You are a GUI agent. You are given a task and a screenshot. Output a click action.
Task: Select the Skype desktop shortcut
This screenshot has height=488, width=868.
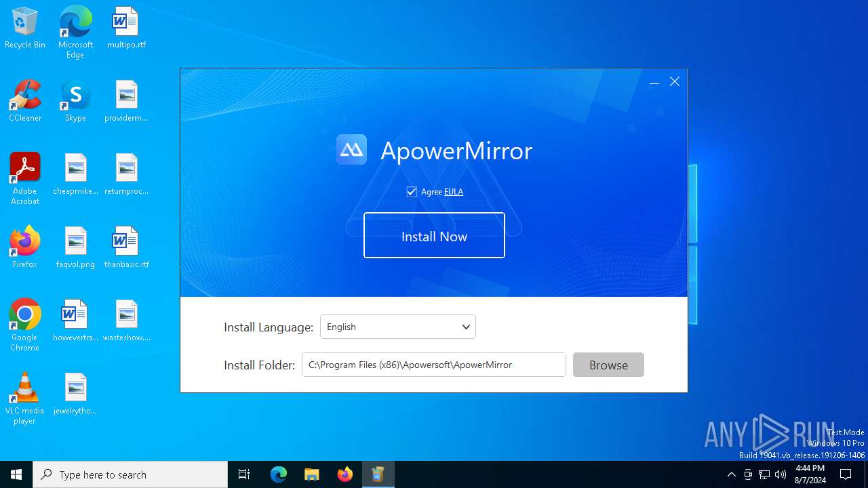tap(75, 102)
